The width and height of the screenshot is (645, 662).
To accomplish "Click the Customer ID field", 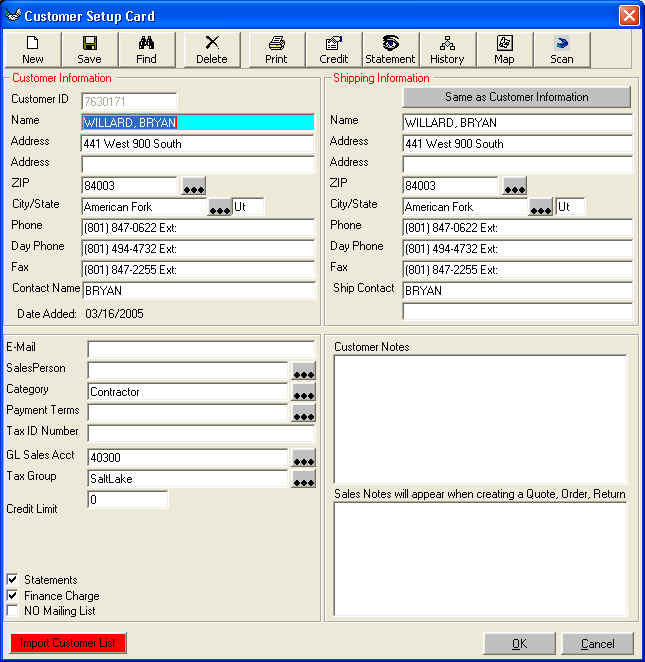I will (129, 101).
